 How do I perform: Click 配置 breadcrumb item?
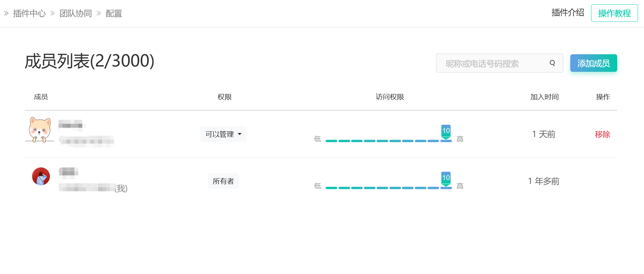(114, 14)
